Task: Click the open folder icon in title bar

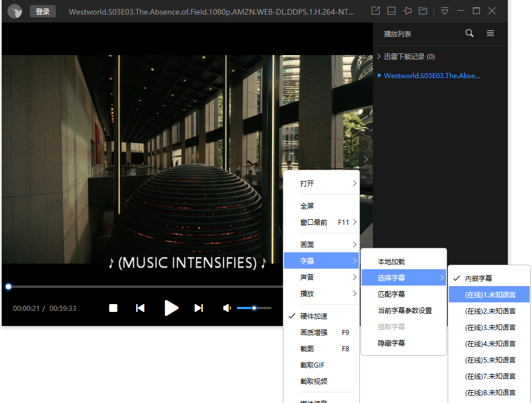Action: click(423, 11)
